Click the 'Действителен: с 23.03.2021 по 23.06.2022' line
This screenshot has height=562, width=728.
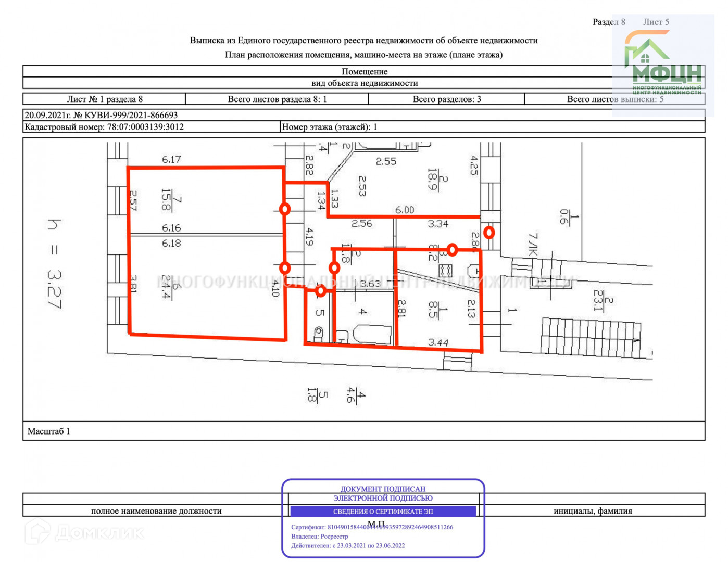348,546
